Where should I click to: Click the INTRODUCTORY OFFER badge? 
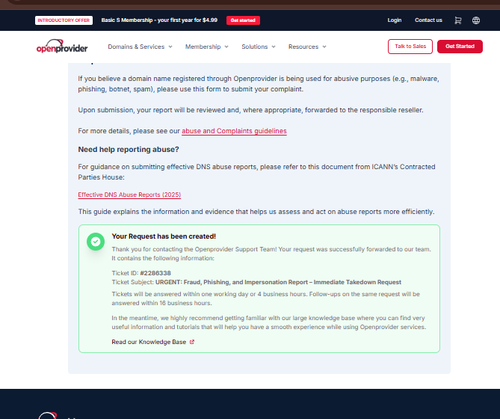click(x=64, y=20)
